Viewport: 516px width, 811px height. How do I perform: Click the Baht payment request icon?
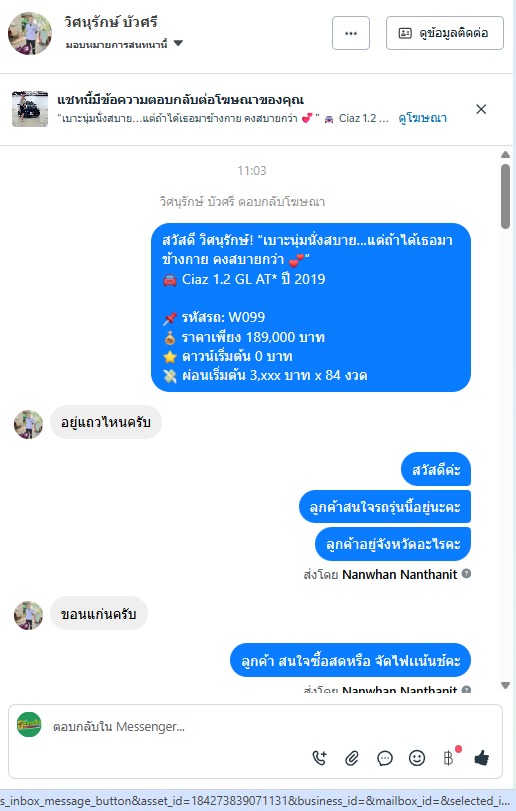[x=449, y=758]
